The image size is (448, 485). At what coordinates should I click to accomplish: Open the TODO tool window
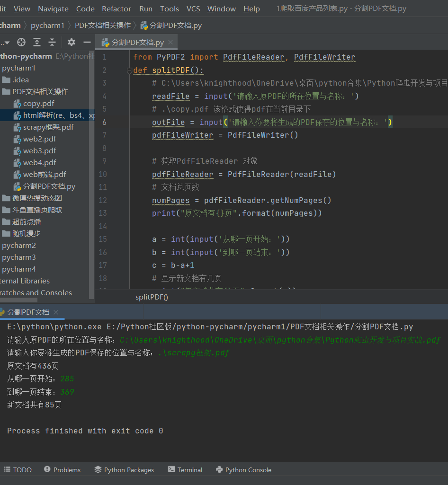(x=18, y=469)
